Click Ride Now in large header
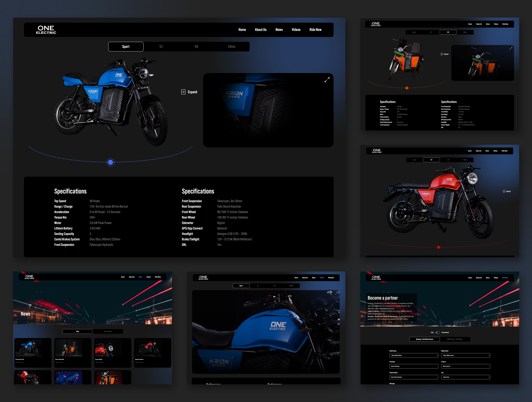532x402 pixels. (315, 30)
